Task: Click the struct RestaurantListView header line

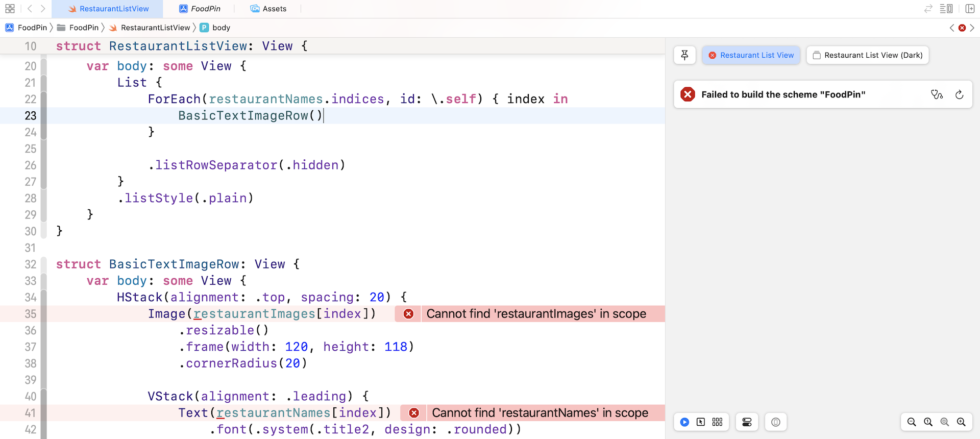Action: click(182, 46)
